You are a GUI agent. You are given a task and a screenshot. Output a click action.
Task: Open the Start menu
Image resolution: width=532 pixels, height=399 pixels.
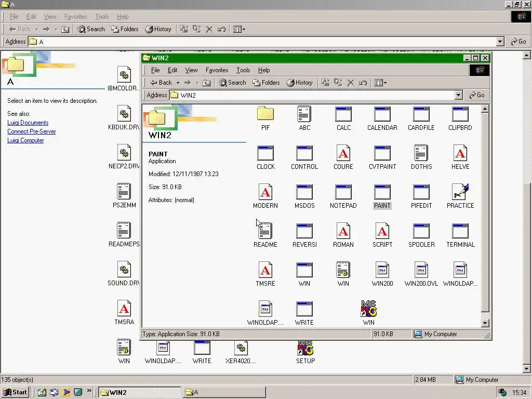point(15,392)
